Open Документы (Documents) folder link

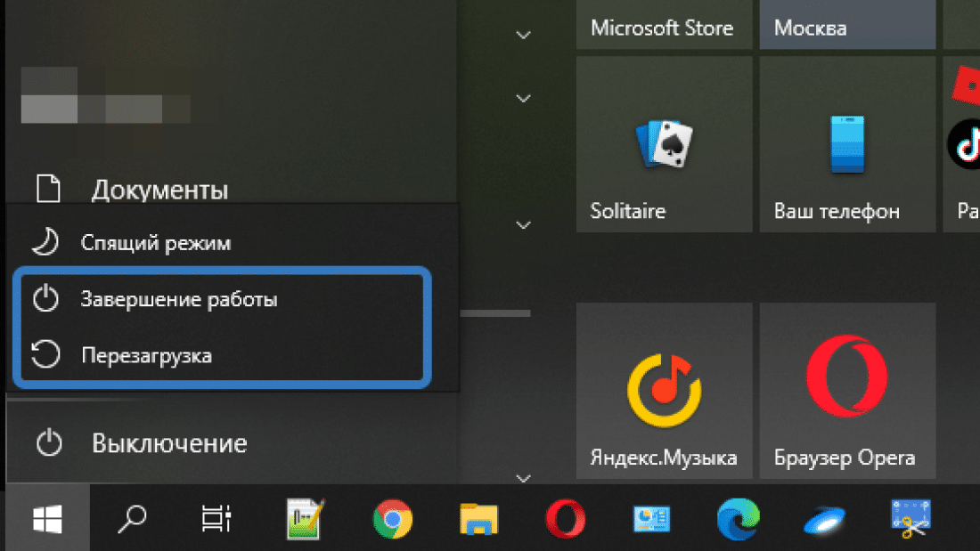pyautogui.click(x=159, y=190)
